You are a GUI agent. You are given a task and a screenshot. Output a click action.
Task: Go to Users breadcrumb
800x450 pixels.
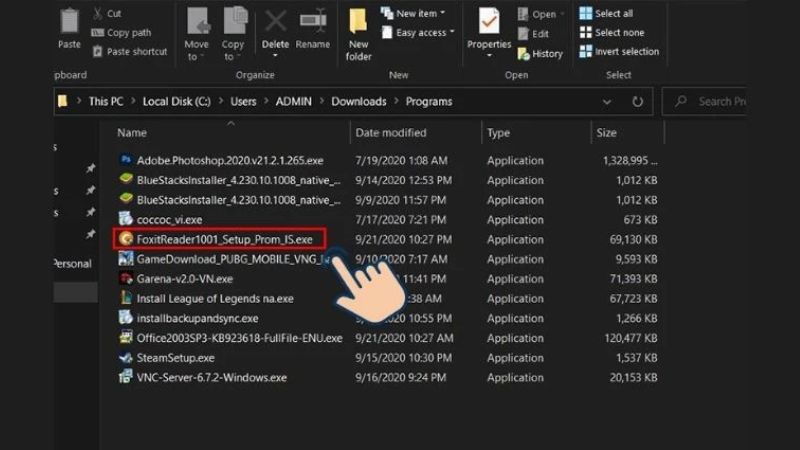click(243, 102)
